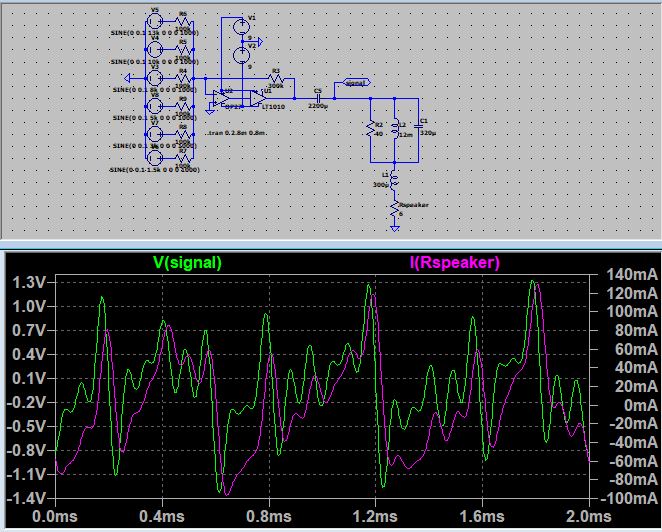Select inductor L1 300µ symbol
662x532 pixels.
(394, 179)
